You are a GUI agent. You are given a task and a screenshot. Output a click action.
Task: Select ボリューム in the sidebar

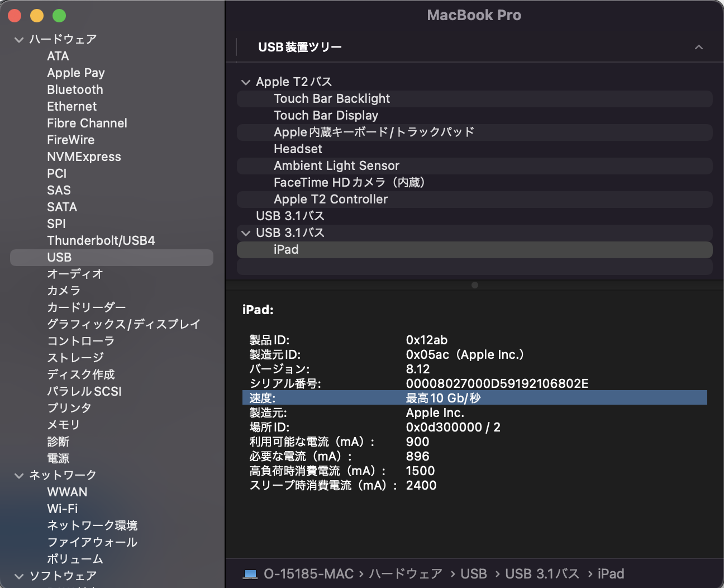click(75, 559)
